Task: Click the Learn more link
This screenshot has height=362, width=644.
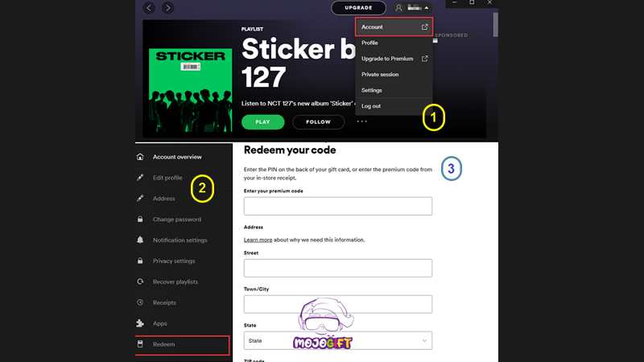Action: [258, 240]
